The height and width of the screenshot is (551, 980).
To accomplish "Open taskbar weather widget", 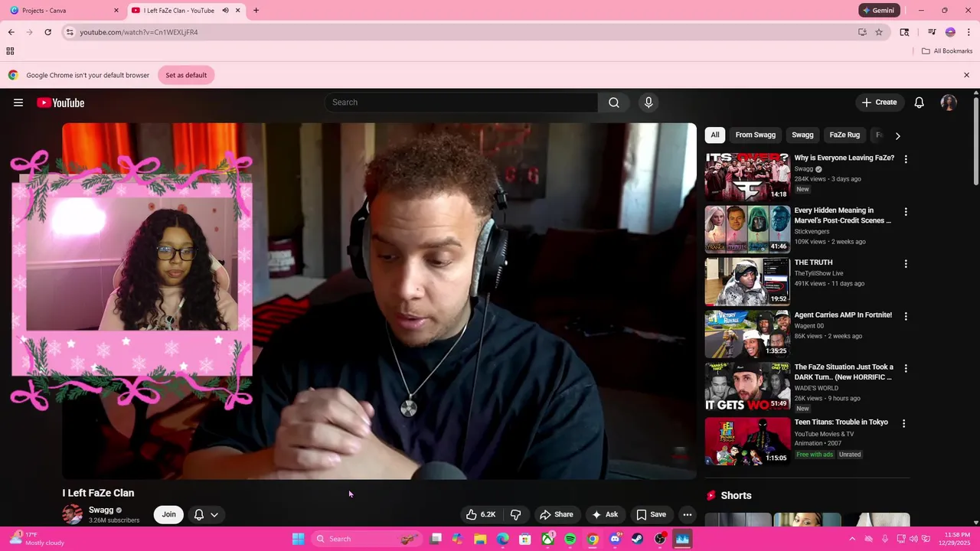I will [x=37, y=539].
